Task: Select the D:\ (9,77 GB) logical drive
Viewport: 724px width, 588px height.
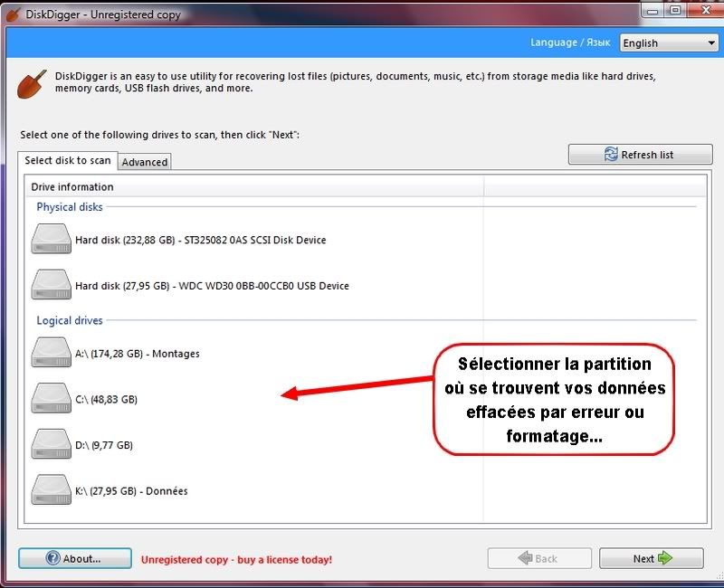Action: [104, 445]
